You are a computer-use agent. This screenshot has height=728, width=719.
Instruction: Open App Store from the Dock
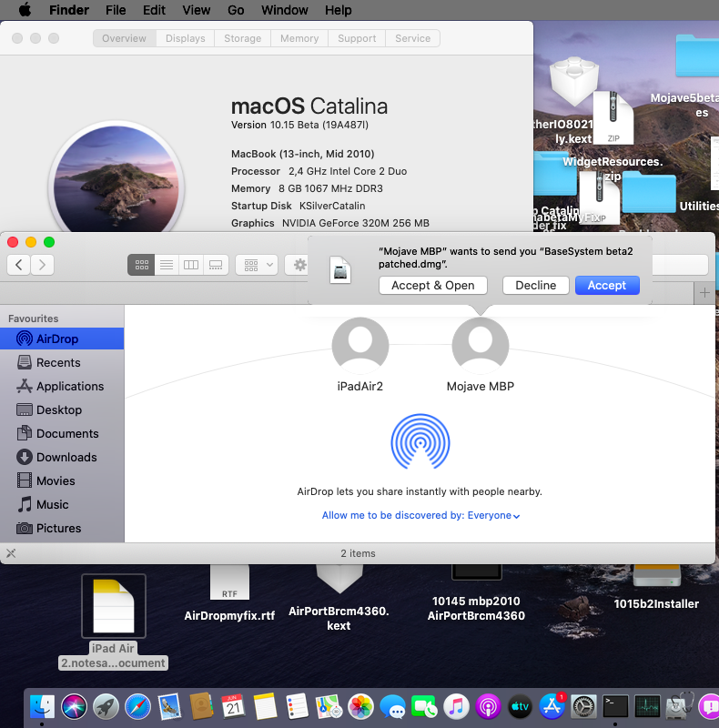pos(552,707)
